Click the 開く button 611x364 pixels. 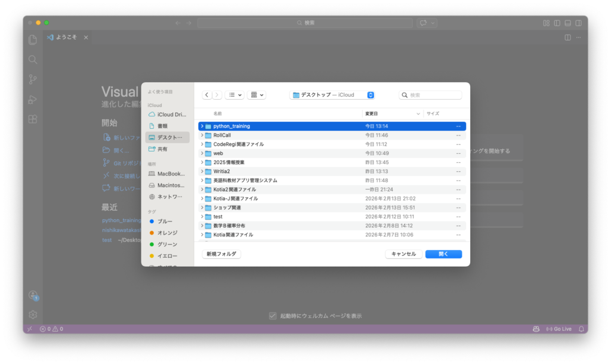(443, 254)
